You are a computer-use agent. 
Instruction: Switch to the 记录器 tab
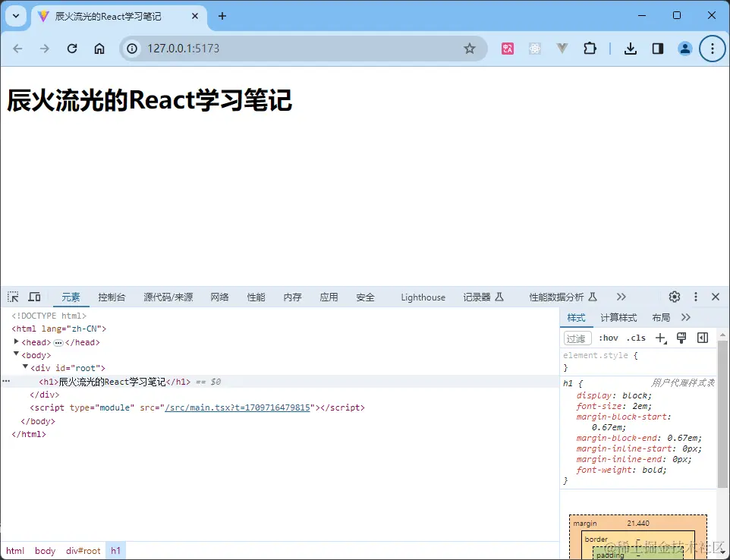[x=483, y=297]
